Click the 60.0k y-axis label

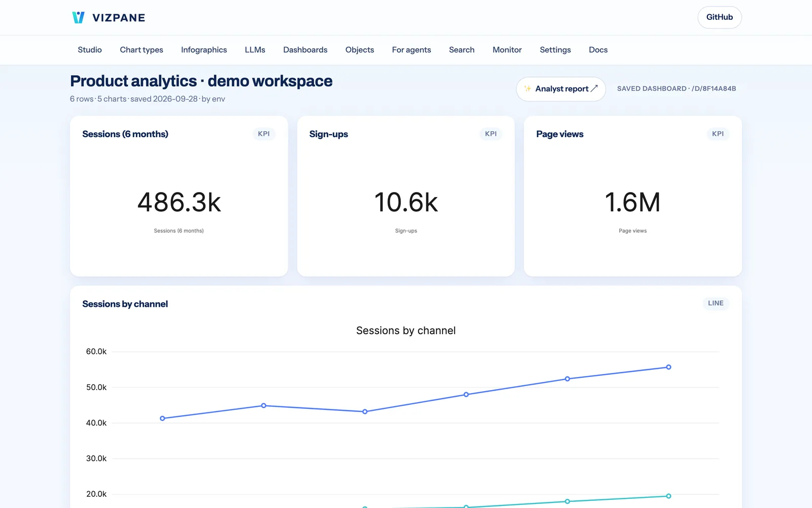coord(96,352)
